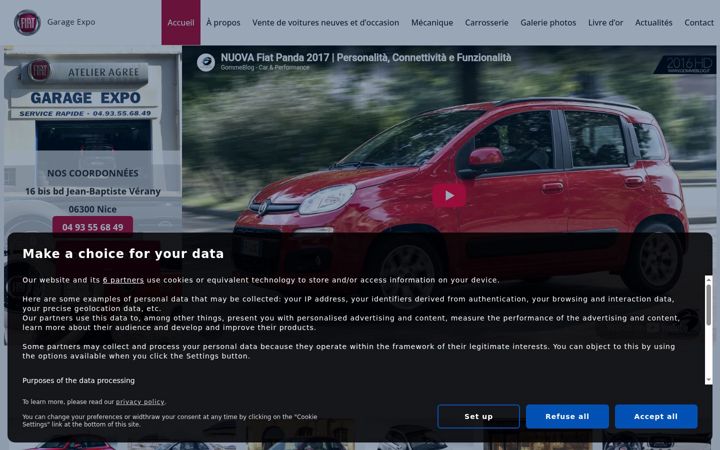This screenshot has width=720, height=450.
Task: Click the '06300 Nice' text
Action: (x=93, y=209)
